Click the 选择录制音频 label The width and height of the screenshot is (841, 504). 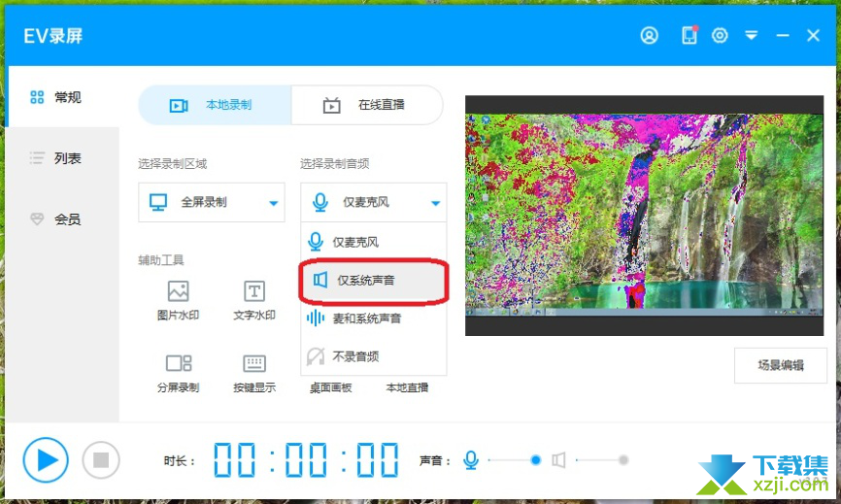click(334, 163)
